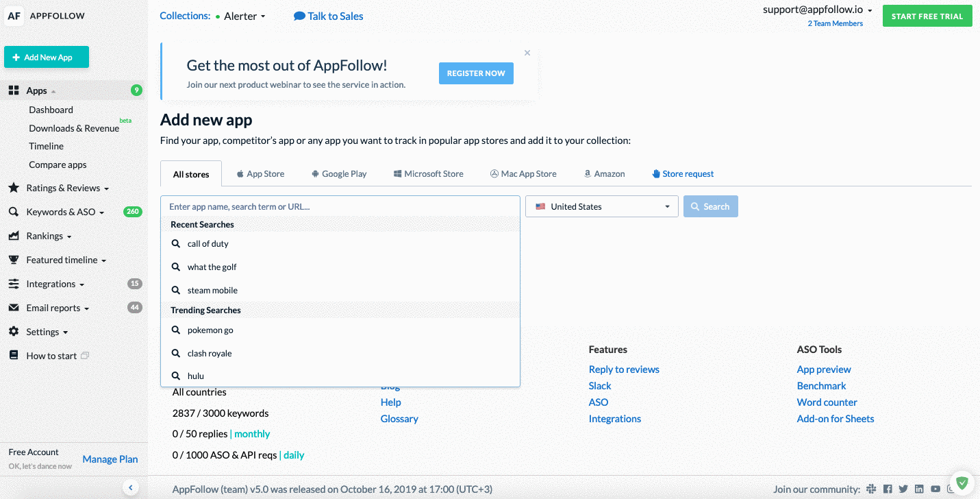The height and width of the screenshot is (499, 980).
Task: Open the Glossary link
Action: pyautogui.click(x=399, y=418)
